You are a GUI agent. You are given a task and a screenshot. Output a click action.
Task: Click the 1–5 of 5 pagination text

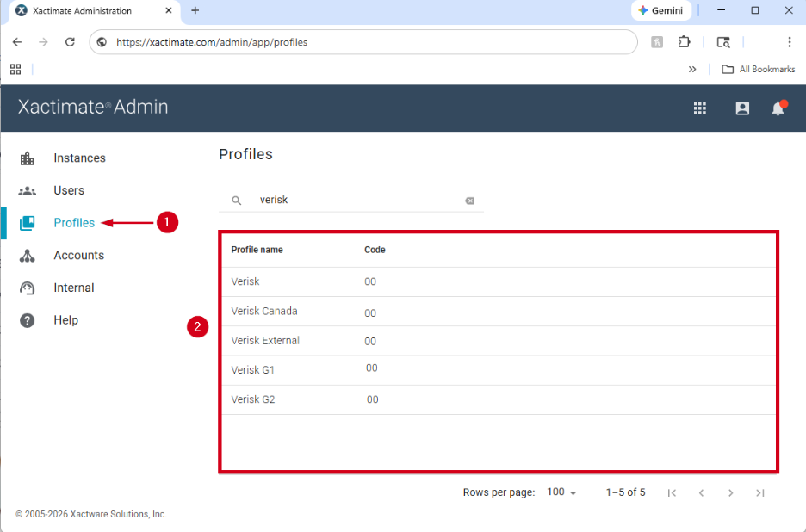[x=625, y=492]
